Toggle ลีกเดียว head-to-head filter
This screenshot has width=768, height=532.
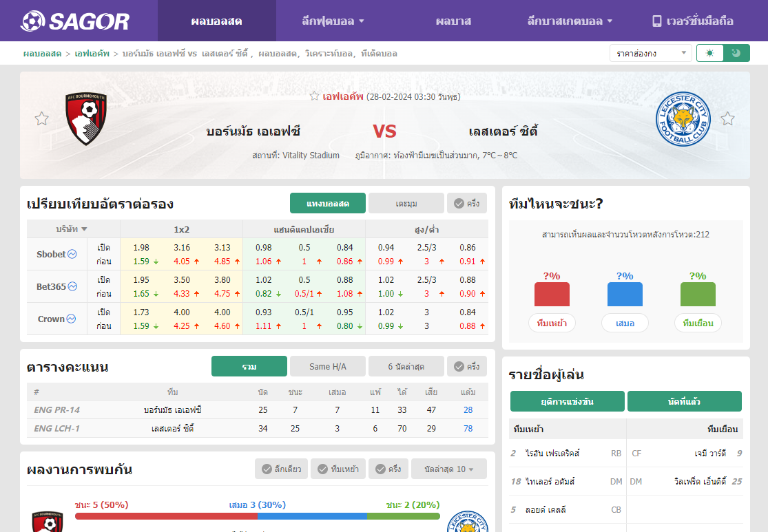coord(281,469)
